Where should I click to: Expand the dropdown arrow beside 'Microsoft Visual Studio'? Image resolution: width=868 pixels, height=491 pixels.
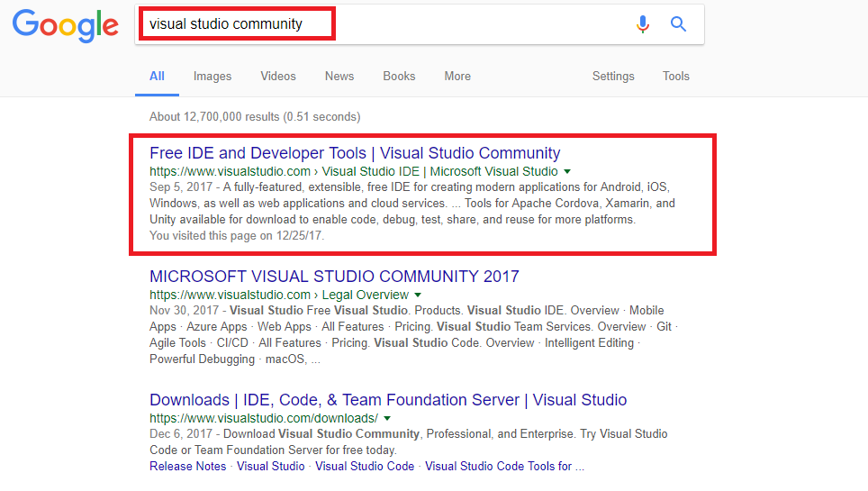(x=567, y=172)
